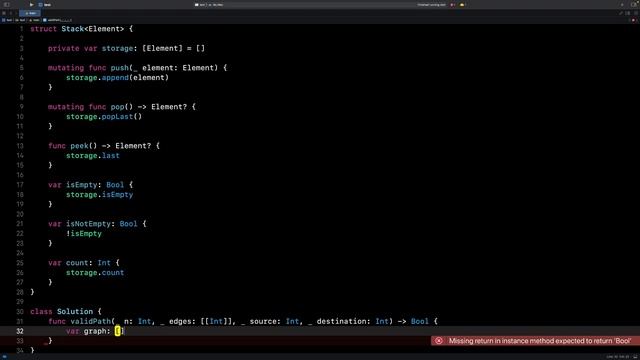Click the red error count indicator in toolbar
This screenshot has height=360, width=640.
point(452,5)
